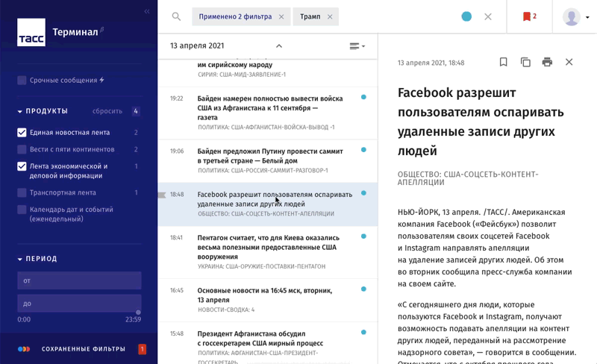Viewport: 597px width, 364px height.
Task: Close the article reading pane
Action: point(569,62)
